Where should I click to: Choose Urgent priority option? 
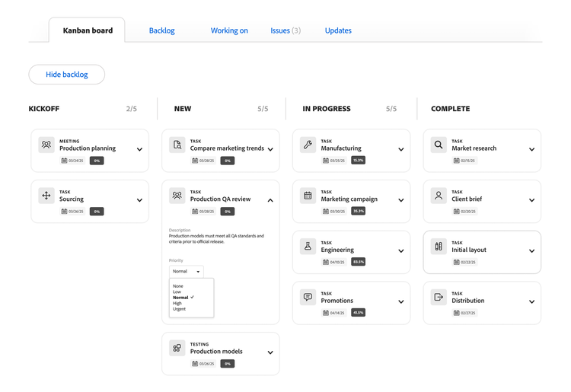point(179,309)
